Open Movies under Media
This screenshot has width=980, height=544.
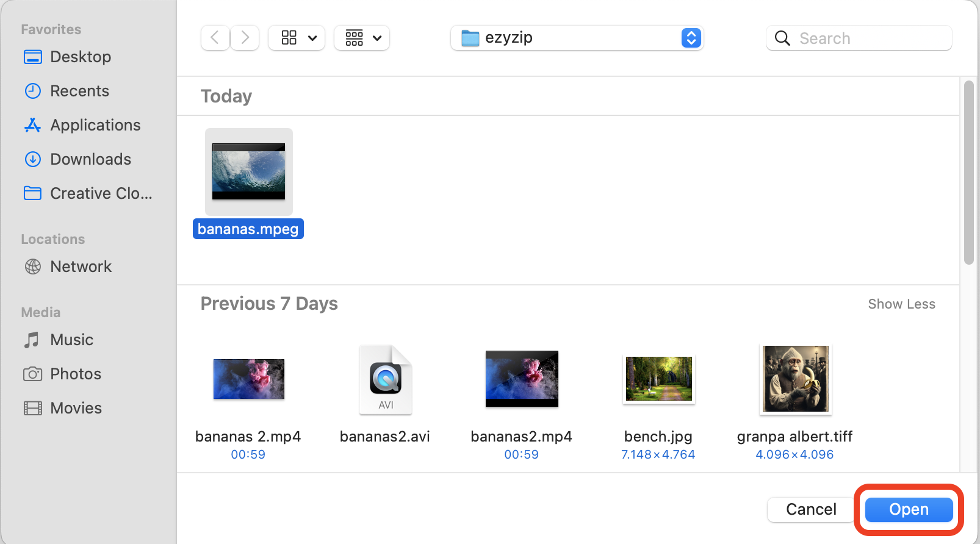pos(76,408)
